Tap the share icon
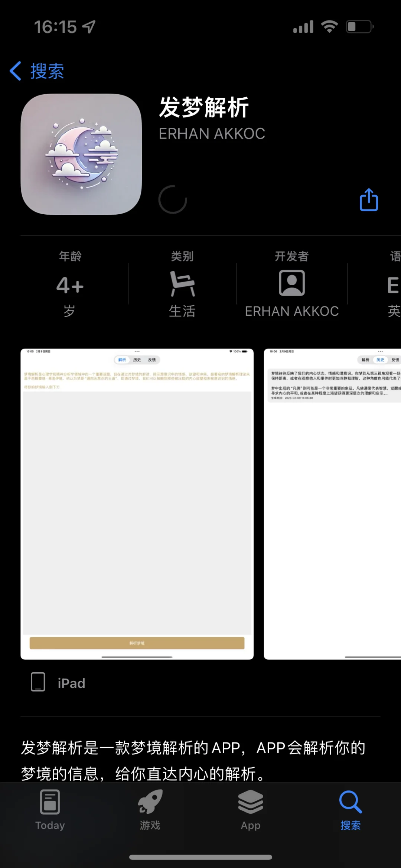Screen dimensions: 401x868 click(369, 200)
